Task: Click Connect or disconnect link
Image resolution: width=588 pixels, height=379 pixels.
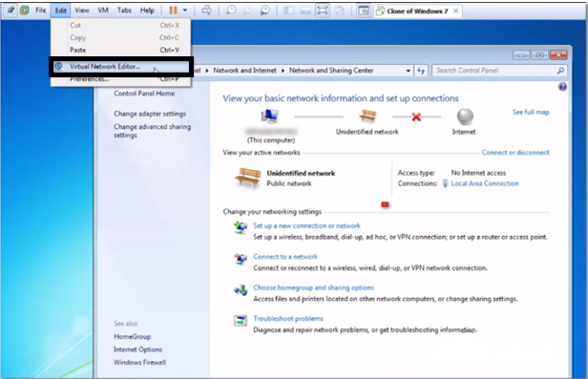Action: coord(515,152)
